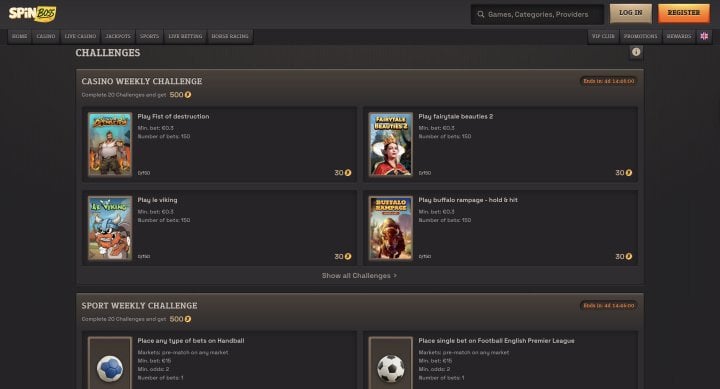This screenshot has width=720, height=389.
Task: Go to the HOME menu item
Action: point(19,36)
